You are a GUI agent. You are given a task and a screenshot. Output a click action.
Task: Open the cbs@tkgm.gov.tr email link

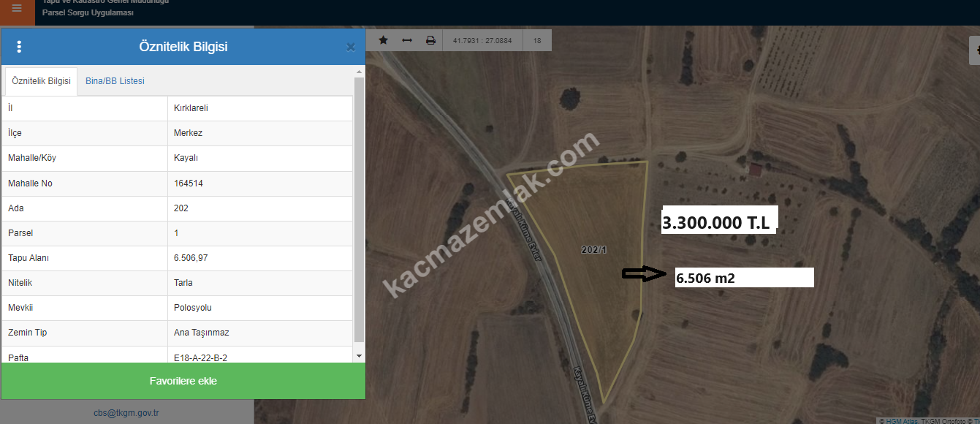coord(126,412)
